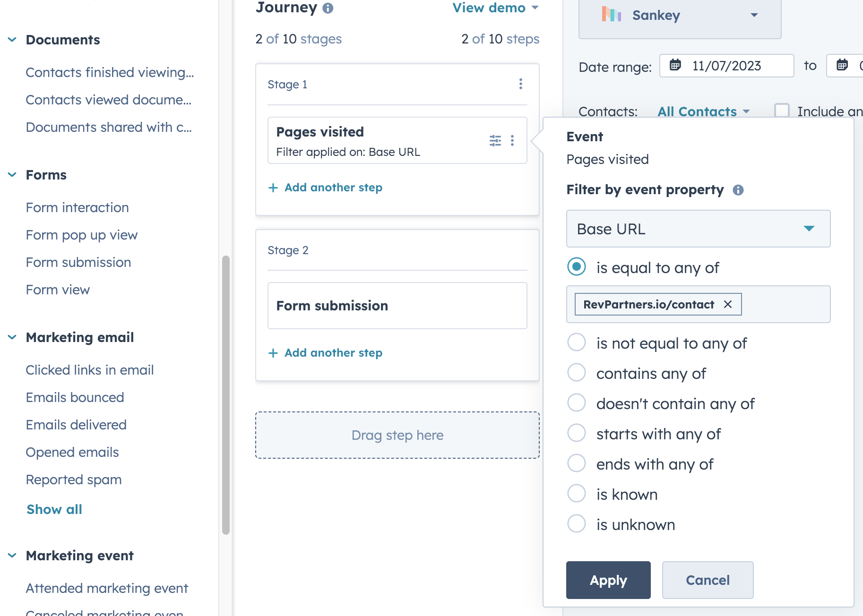Click info icon beside Filter by event property
The height and width of the screenshot is (616, 863).
(738, 190)
